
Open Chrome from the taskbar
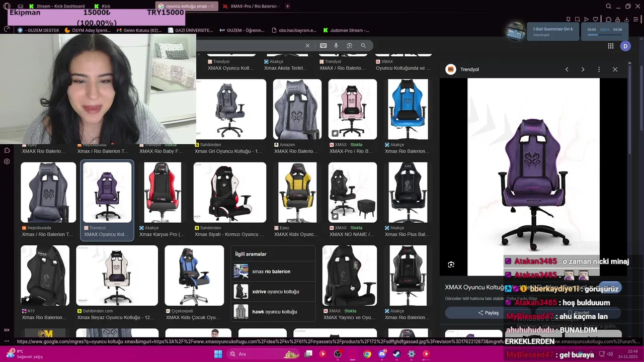pyautogui.click(x=367, y=354)
